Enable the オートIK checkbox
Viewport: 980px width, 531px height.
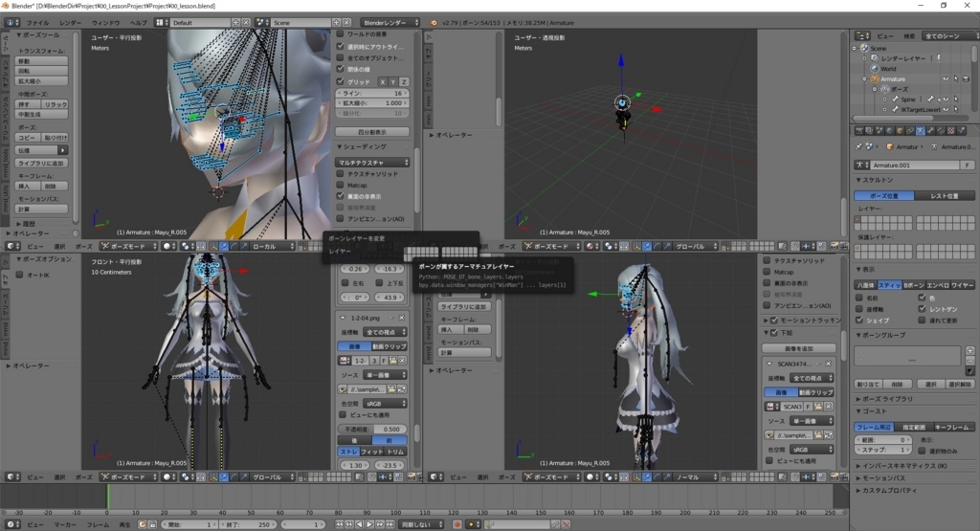click(x=19, y=275)
